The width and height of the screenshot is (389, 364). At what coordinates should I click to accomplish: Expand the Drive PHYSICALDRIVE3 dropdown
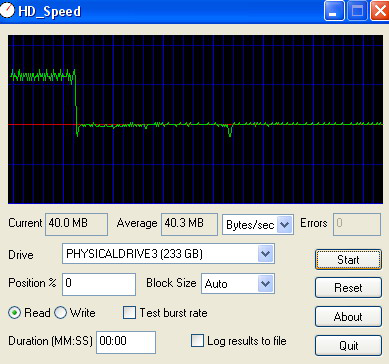265,254
